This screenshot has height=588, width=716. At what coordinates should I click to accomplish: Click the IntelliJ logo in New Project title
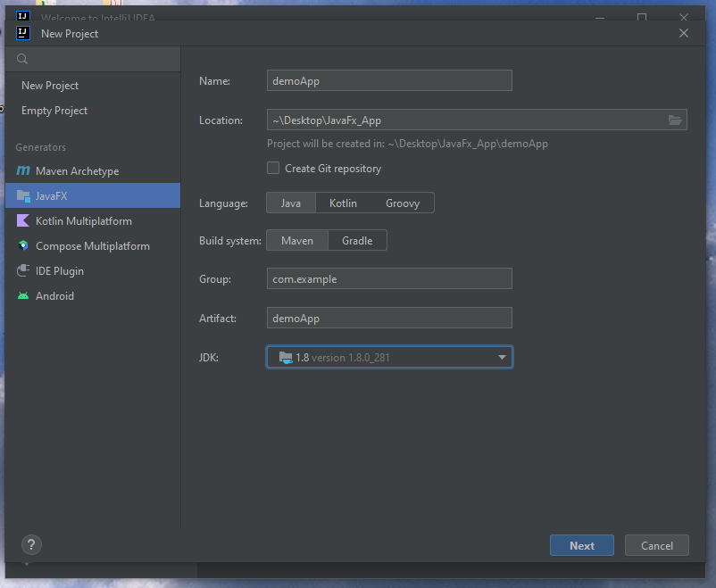(23, 33)
